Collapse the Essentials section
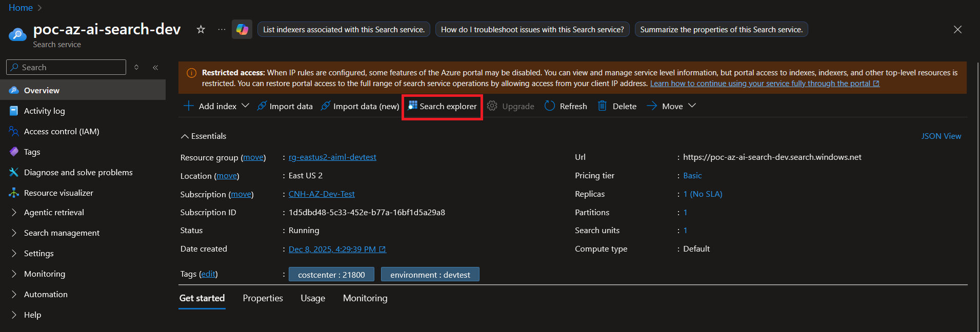This screenshot has height=332, width=980. [x=203, y=136]
